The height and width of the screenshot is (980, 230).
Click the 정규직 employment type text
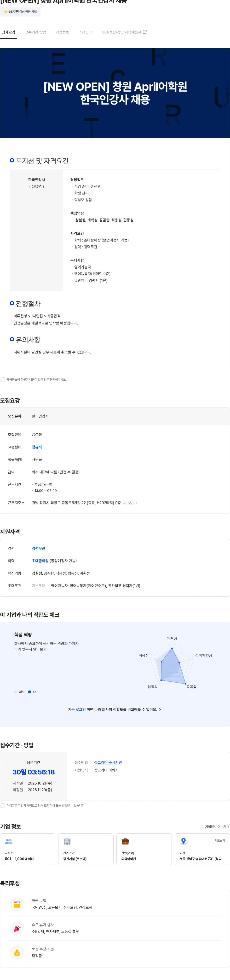click(x=37, y=447)
